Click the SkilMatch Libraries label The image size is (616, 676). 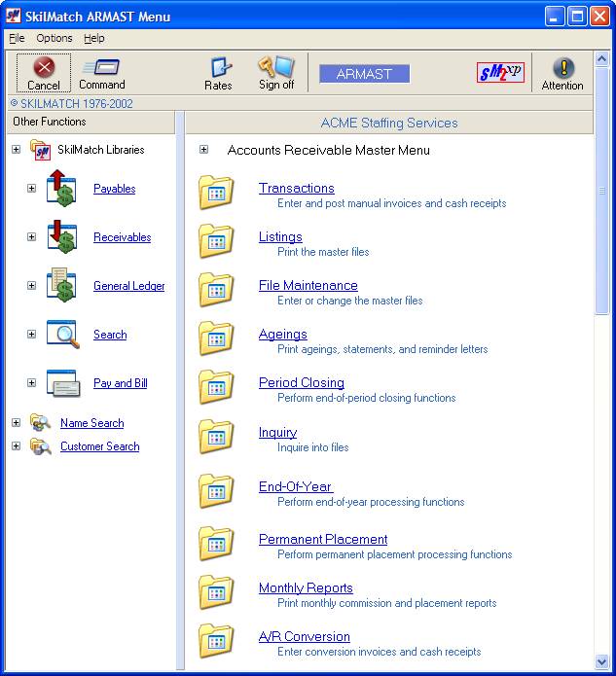tap(101, 150)
